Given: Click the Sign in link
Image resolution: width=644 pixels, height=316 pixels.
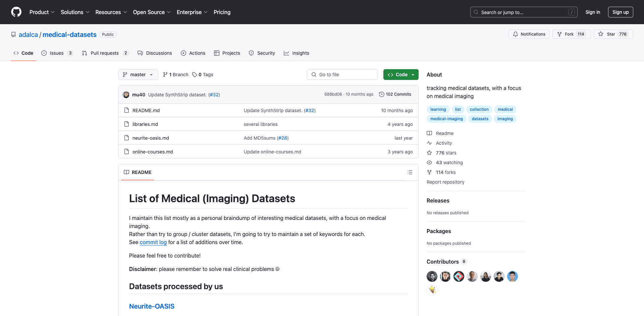Looking at the screenshot, I should (x=593, y=12).
